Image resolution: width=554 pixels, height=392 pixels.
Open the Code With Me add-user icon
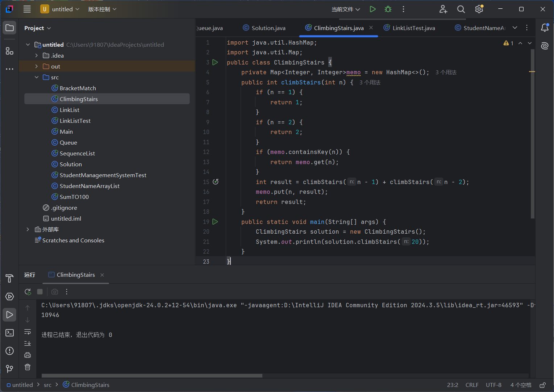pos(443,9)
